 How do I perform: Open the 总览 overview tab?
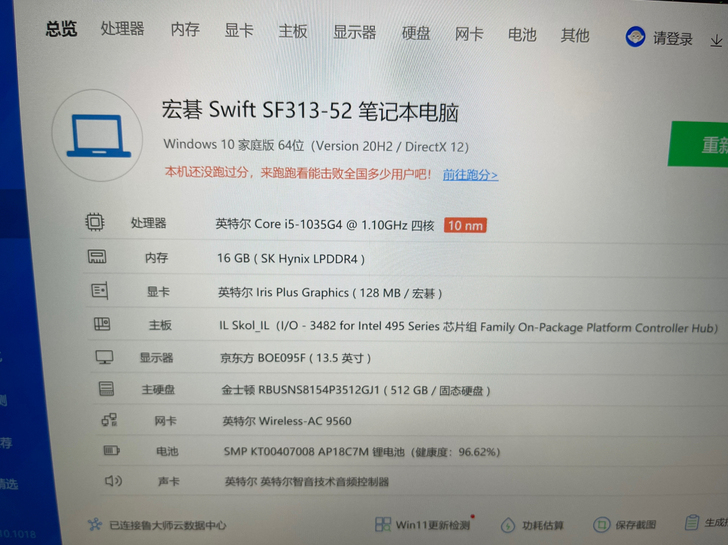point(61,28)
